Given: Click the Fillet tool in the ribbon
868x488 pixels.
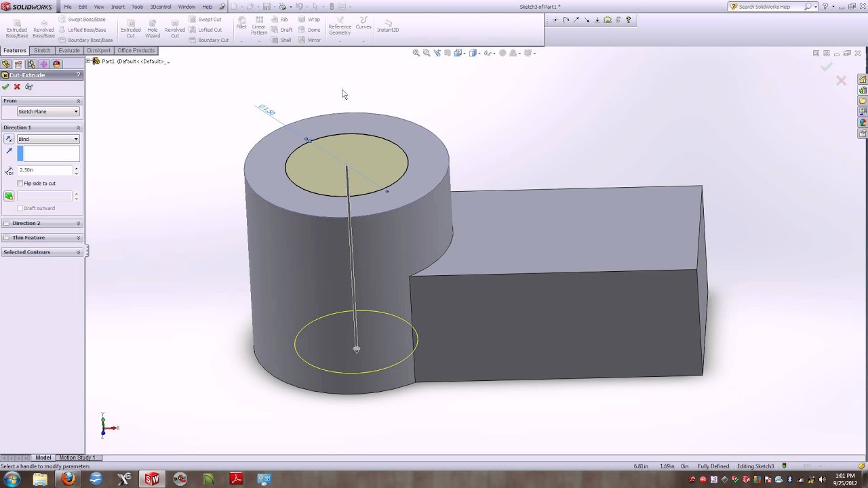Looking at the screenshot, I should click(x=241, y=23).
